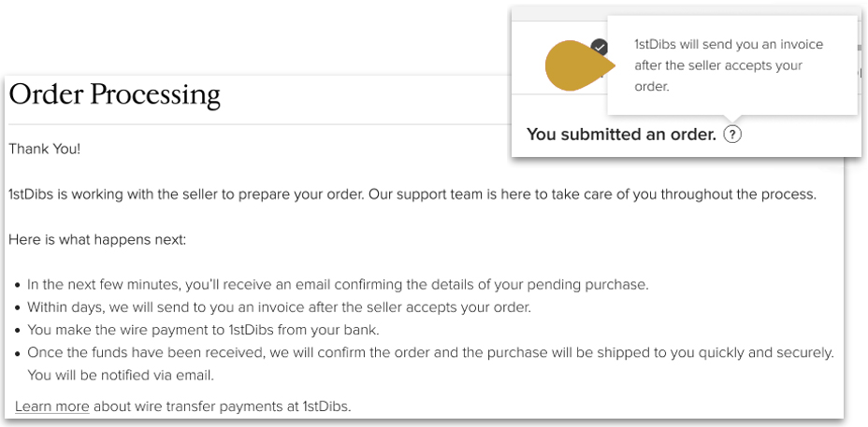Click the divider line under Order Processing
Screen dimensions: 868x427
tap(260, 124)
